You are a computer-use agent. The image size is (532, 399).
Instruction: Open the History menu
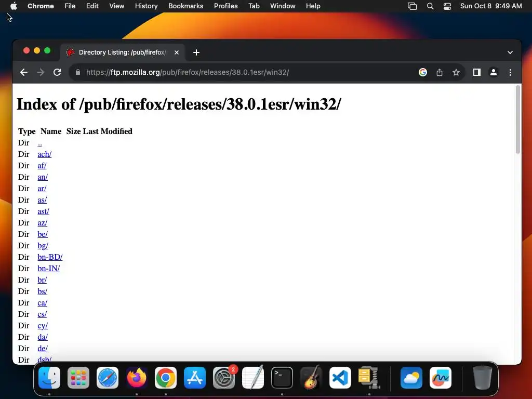(146, 6)
